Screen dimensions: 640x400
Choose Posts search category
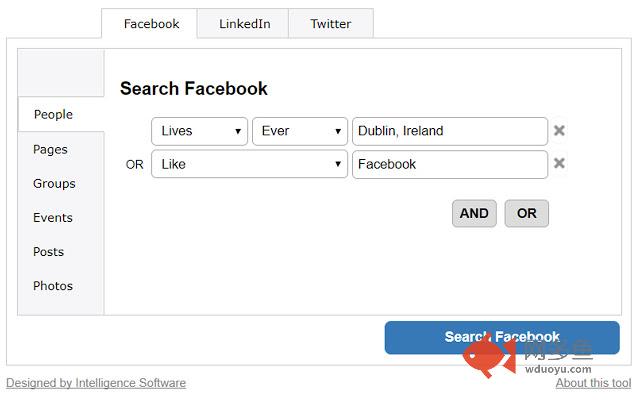pos(48,251)
